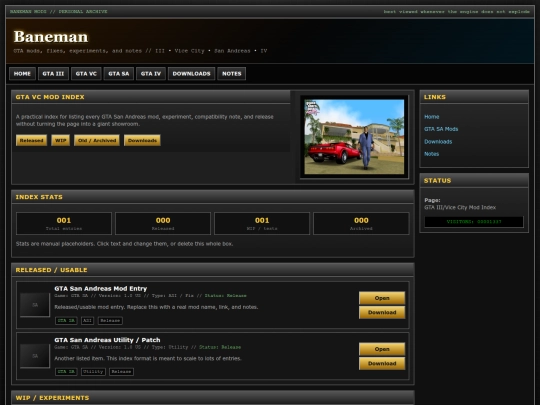Click the stats placeholder note text
This screenshot has height=405, width=540.
(124, 244)
